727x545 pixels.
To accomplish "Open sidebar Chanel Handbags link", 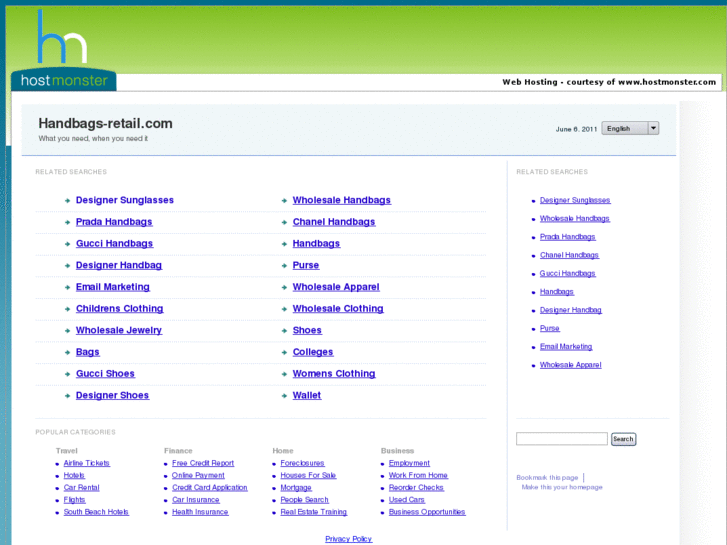I will 569,255.
